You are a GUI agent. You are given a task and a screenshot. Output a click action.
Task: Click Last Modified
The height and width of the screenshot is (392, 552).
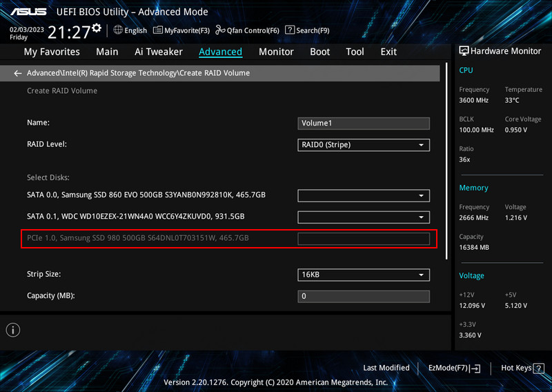[x=386, y=368]
